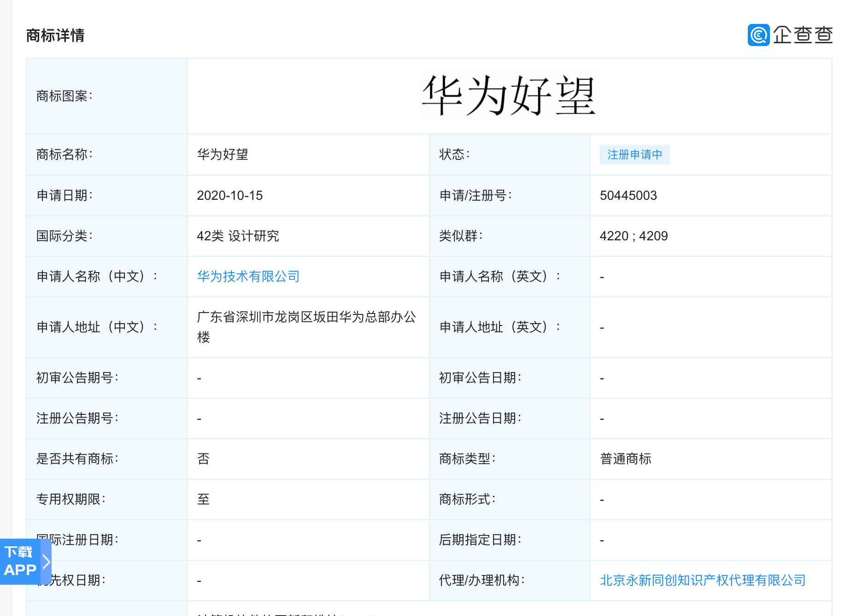Image resolution: width=845 pixels, height=616 pixels.
Task: Click the 申请人名称（英文） label
Action: tap(500, 276)
